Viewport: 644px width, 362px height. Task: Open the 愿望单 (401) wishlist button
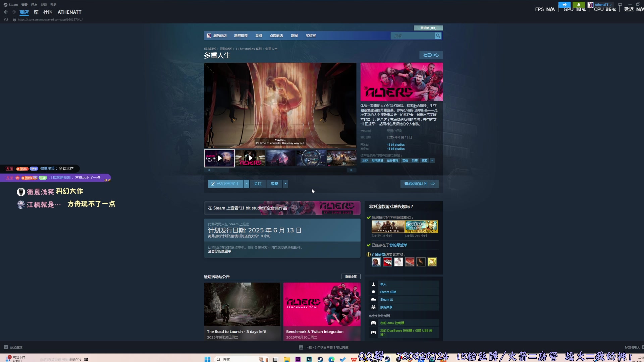point(428,28)
